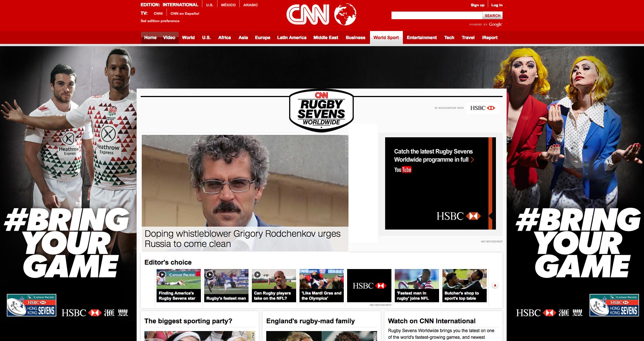Click left '#BRING YOUR GAME' banner text

pos(66,242)
